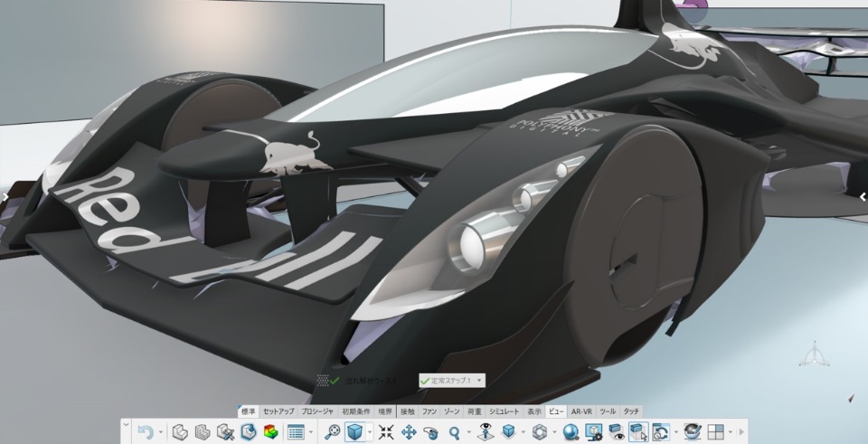This screenshot has height=444, width=868.
Task: Click the rainbow contour results icon
Action: [x=270, y=432]
